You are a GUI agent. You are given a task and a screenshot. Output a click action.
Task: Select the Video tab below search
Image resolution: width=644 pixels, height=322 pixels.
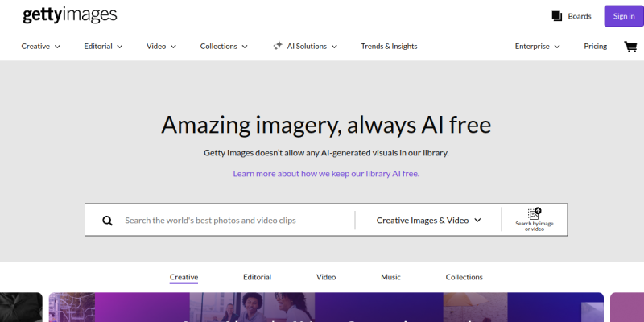tap(326, 277)
